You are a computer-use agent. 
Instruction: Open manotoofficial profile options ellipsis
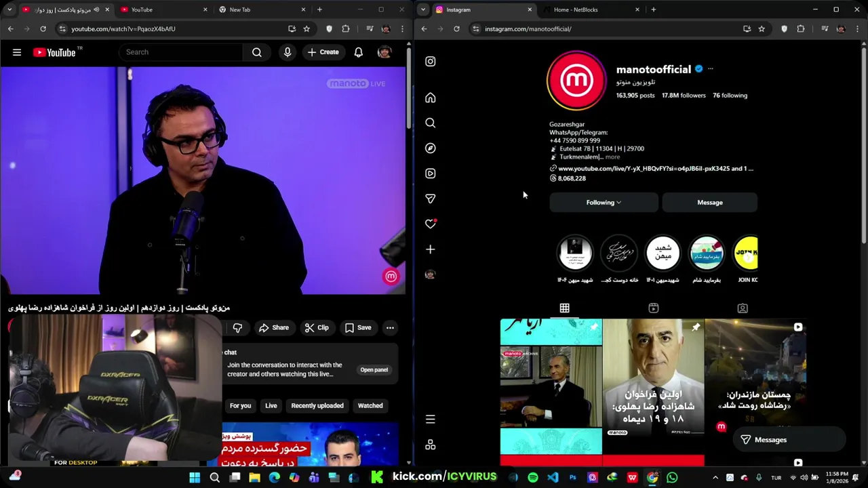pyautogui.click(x=710, y=69)
